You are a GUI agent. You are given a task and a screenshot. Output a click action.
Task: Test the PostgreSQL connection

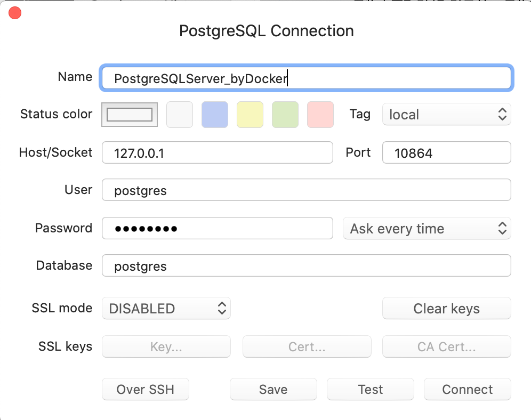pos(370,389)
